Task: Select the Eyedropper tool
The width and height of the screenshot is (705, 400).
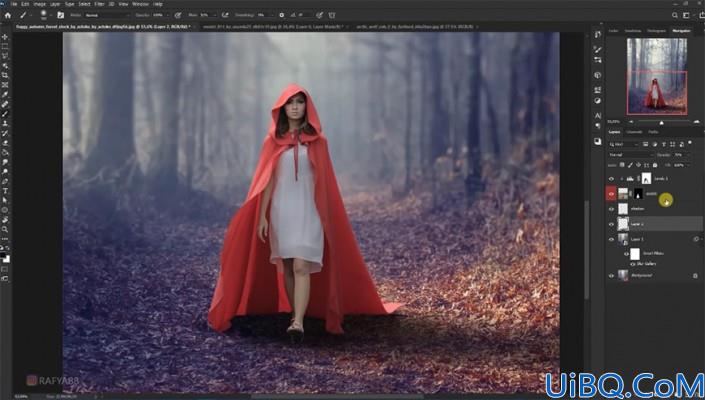Action: [5, 94]
